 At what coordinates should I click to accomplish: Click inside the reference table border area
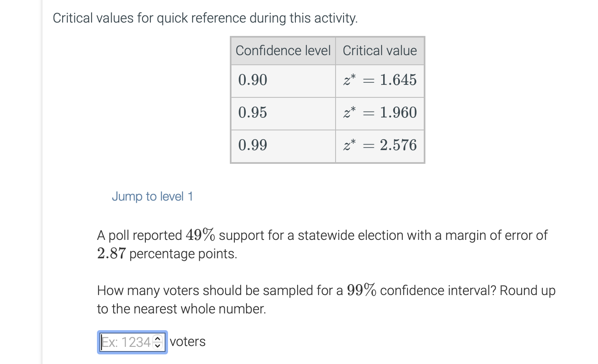tap(327, 99)
